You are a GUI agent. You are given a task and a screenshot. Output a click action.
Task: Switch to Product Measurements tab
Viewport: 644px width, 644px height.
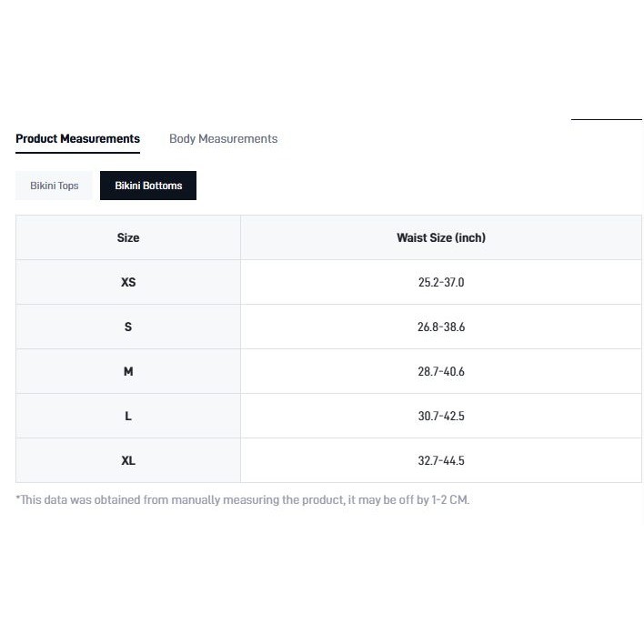(77, 139)
